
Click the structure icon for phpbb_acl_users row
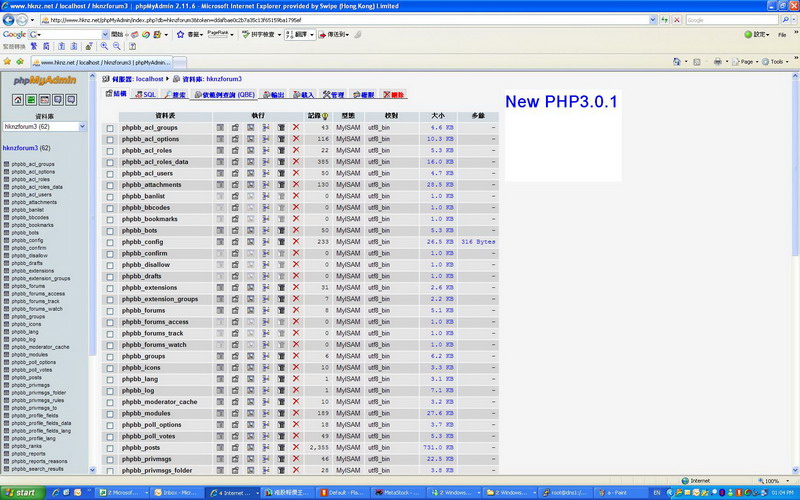235,173
